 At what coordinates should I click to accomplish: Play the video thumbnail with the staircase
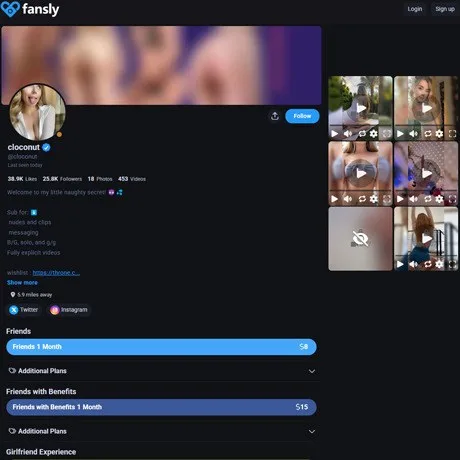click(x=426, y=238)
